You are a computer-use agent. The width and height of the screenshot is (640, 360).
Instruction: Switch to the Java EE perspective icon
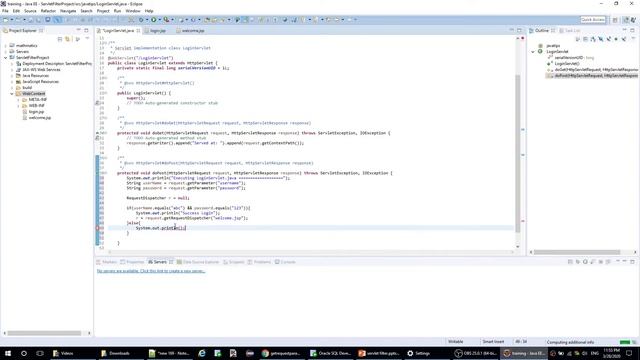[x=626, y=20]
